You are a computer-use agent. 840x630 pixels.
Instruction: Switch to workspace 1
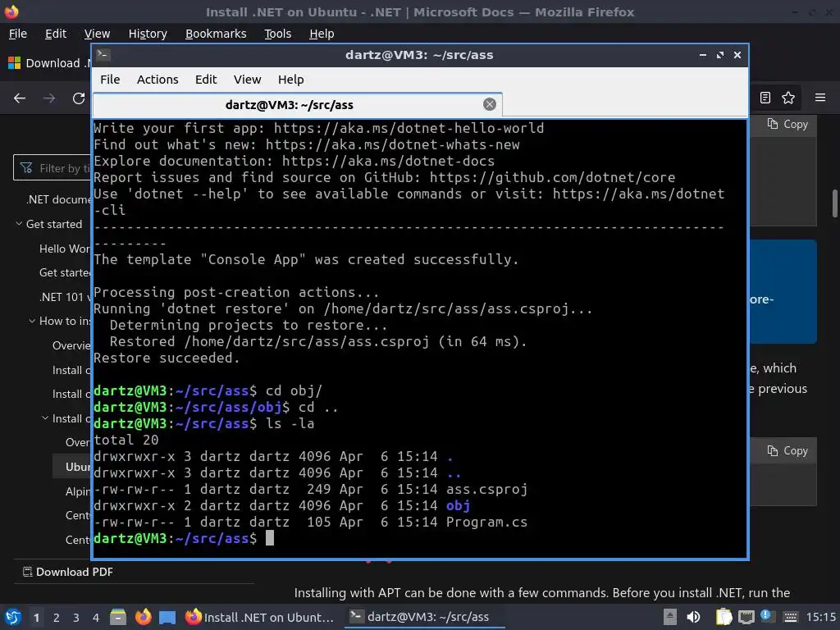click(36, 618)
